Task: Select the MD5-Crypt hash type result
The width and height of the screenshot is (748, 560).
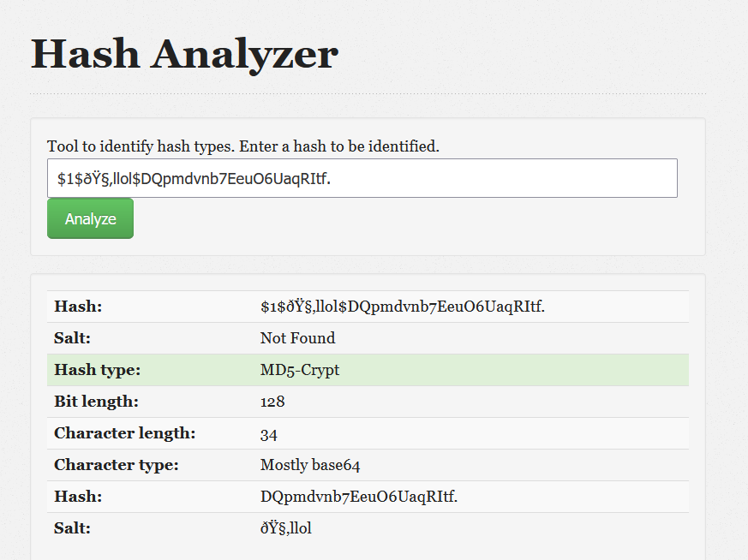Action: 299,370
